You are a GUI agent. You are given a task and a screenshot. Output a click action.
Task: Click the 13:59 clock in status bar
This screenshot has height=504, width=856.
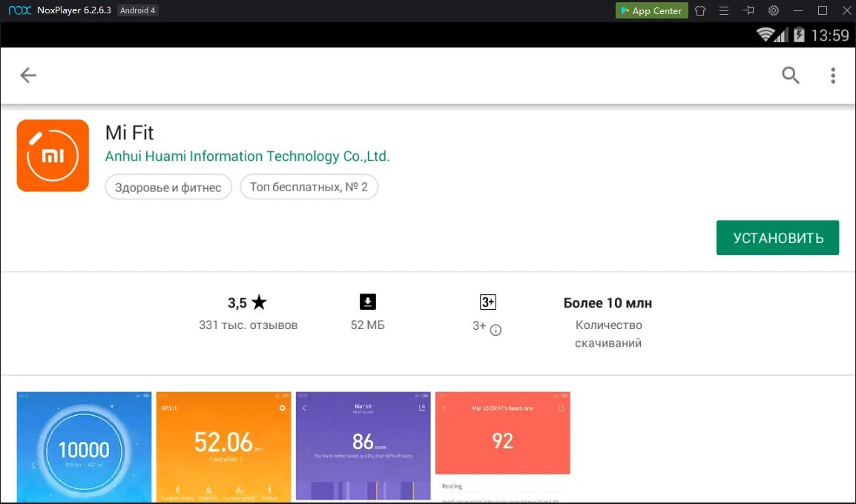(830, 36)
